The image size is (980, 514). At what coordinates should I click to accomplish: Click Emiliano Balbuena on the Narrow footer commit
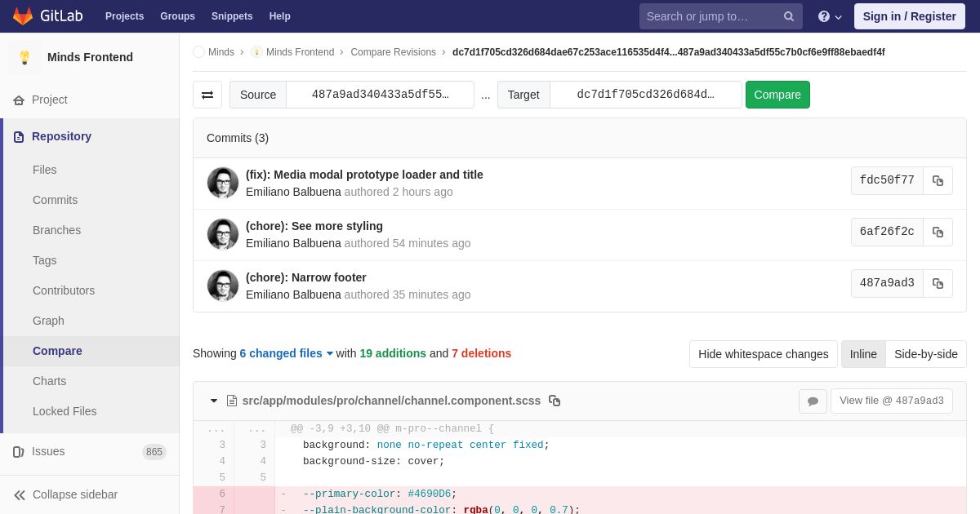[x=293, y=295]
